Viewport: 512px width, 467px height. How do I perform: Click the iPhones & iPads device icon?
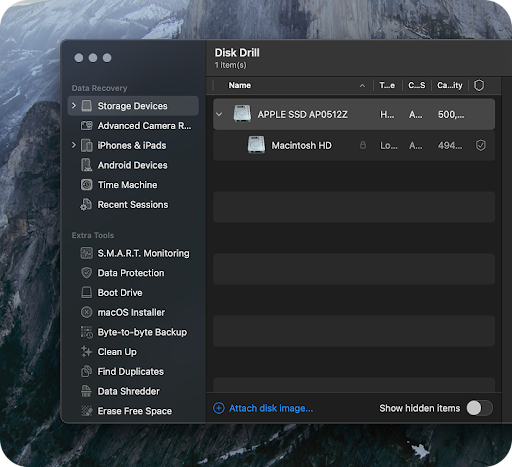(87, 145)
